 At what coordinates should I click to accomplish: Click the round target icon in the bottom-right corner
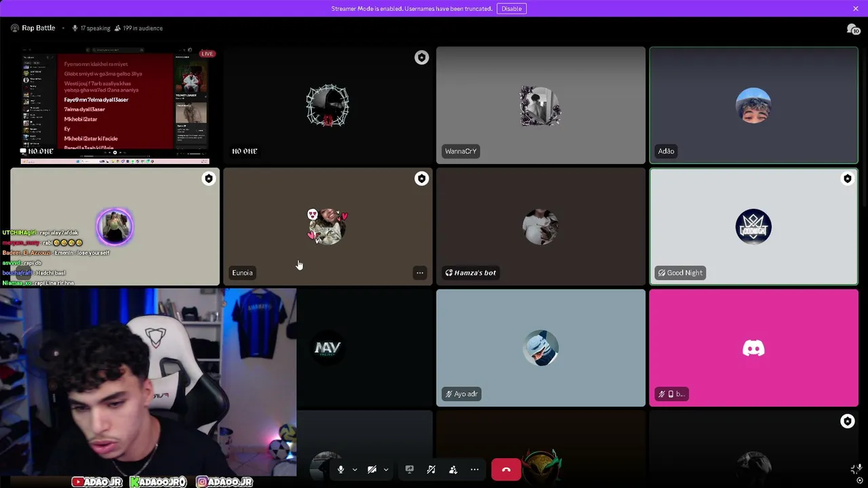pos(860,481)
